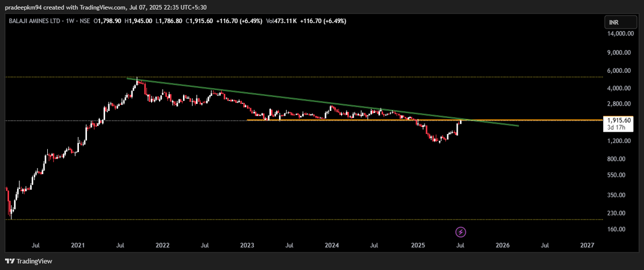Screen dimensions: 644x270
Task: Click the 2025 time axis label
Action: click(x=417, y=245)
